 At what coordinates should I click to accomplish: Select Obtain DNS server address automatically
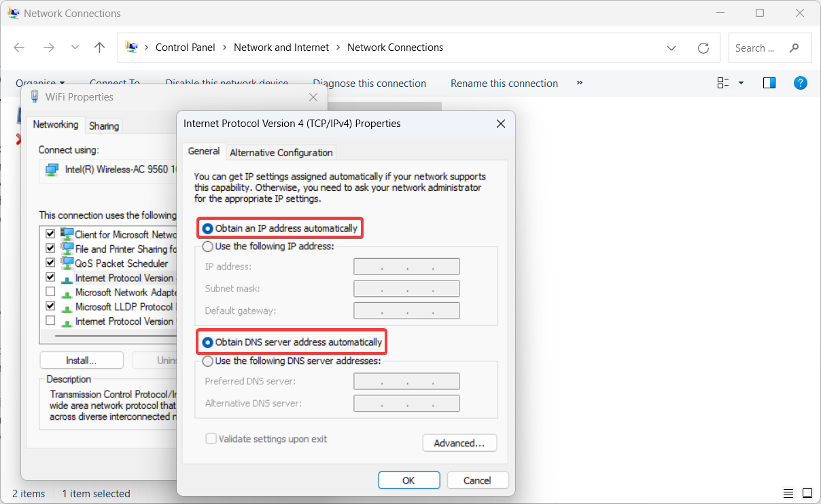point(292,342)
